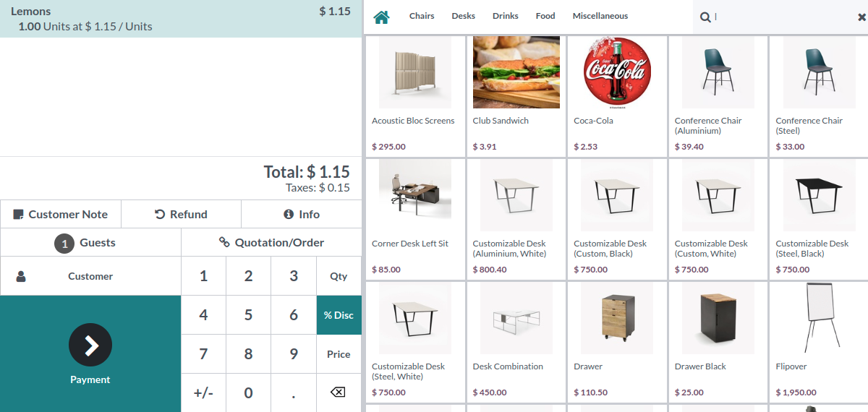Click the Refund undo arrow icon
Image resolution: width=868 pixels, height=412 pixels.
point(160,215)
